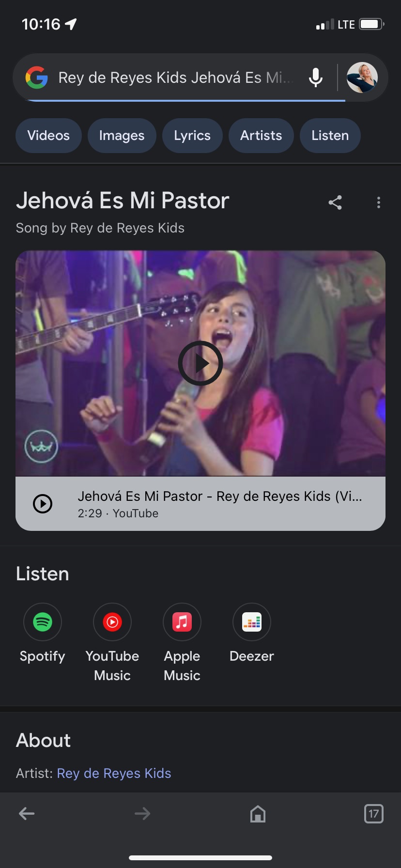
Task: Choose the Artists filter chip
Action: [x=261, y=136]
